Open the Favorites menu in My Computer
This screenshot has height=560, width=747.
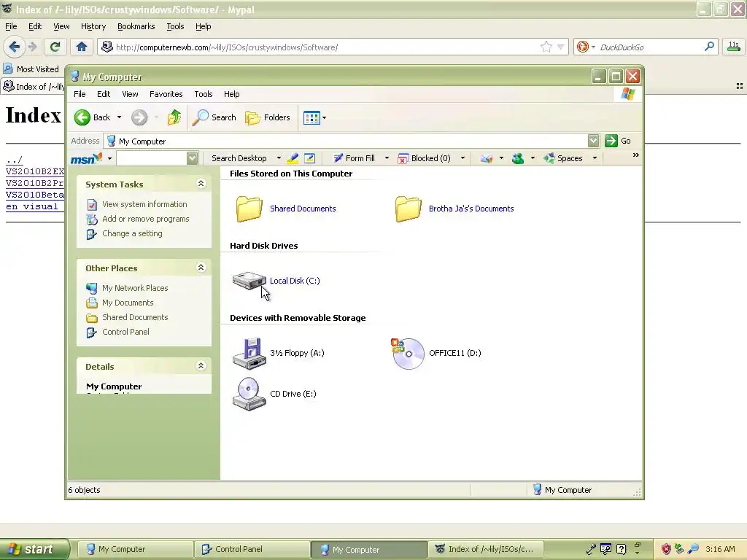(166, 94)
